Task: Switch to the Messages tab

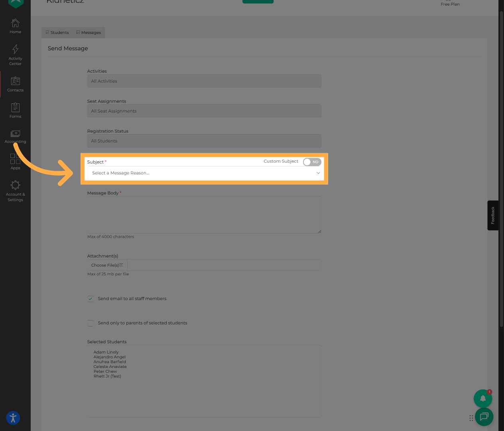Action: [88, 32]
